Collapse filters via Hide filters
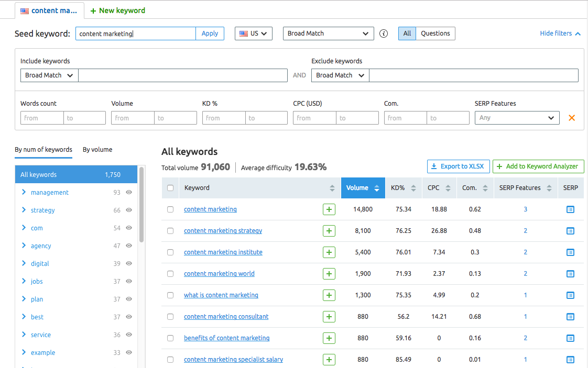The width and height of the screenshot is (588, 368). 560,34
